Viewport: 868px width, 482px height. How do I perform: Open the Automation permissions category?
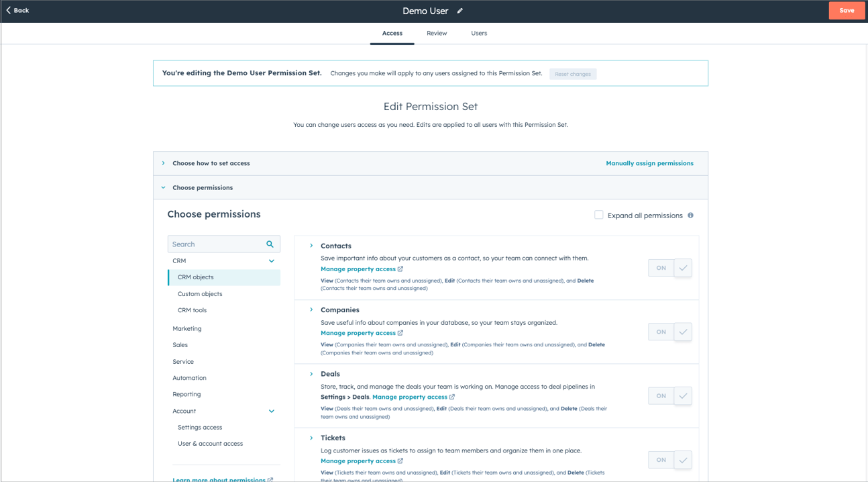(x=189, y=378)
